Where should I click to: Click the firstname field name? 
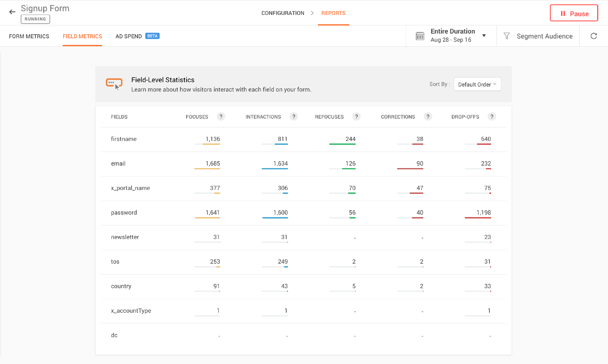tap(124, 139)
